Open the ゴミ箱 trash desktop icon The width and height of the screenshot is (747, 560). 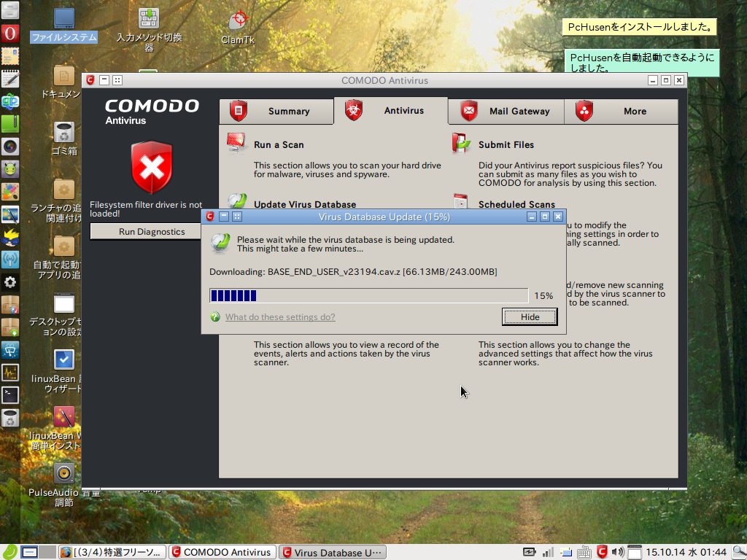tap(64, 139)
